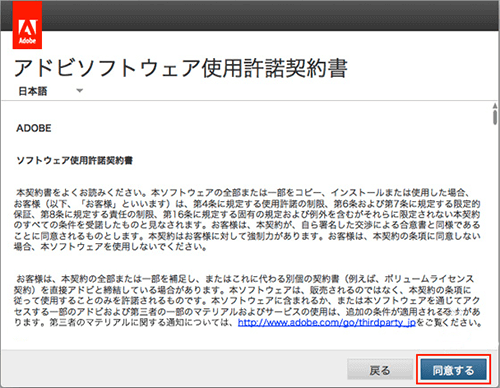The height and width of the screenshot is (388, 500).
Task: Click the ソフトウェア使用許諾契約書 bold subheading
Action: (75, 160)
